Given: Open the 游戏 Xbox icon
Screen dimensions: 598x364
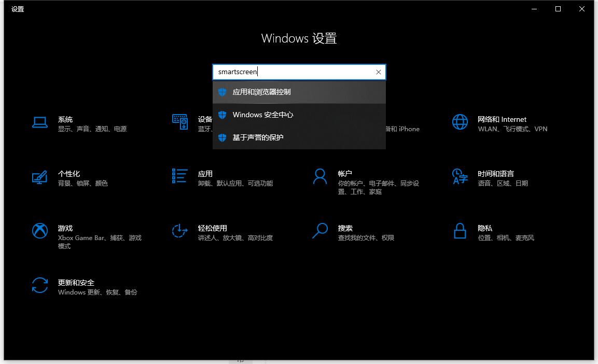Looking at the screenshot, I should pyautogui.click(x=40, y=231).
